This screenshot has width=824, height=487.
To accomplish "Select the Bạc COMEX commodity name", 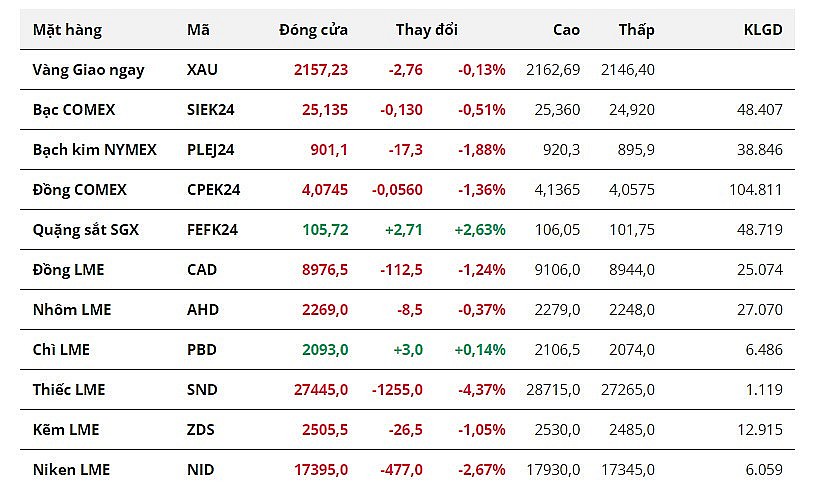I will [74, 109].
